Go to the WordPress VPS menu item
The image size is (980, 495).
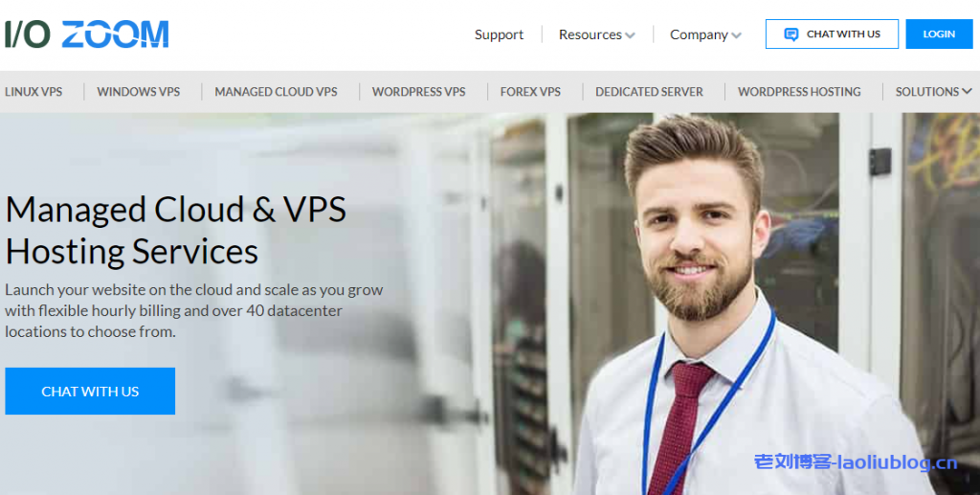click(419, 92)
